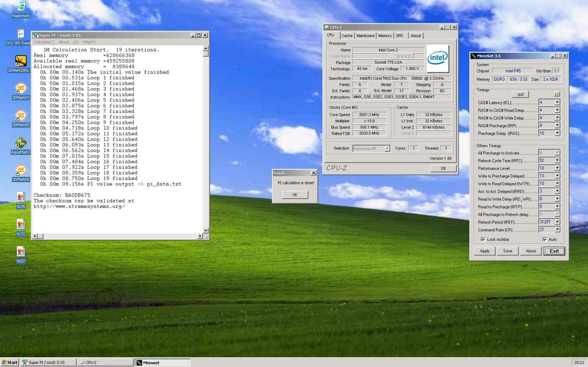Click the Core Speed 5051.2 MHz field
The width and height of the screenshot is (588, 367).
(x=369, y=115)
